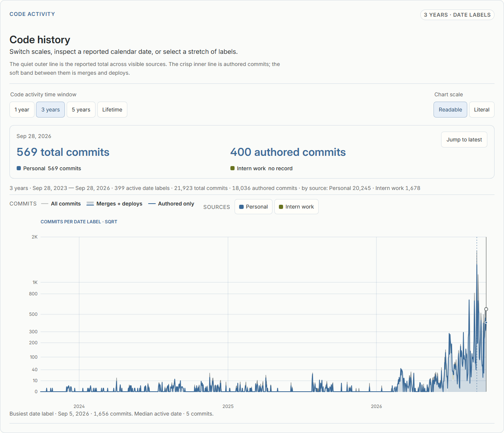
Task: Click the green square beside Intern work no record
Action: coord(233,168)
